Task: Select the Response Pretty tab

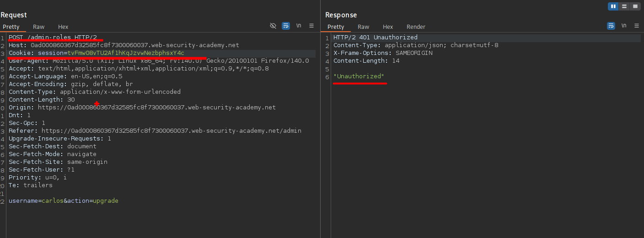Action: (x=336, y=27)
